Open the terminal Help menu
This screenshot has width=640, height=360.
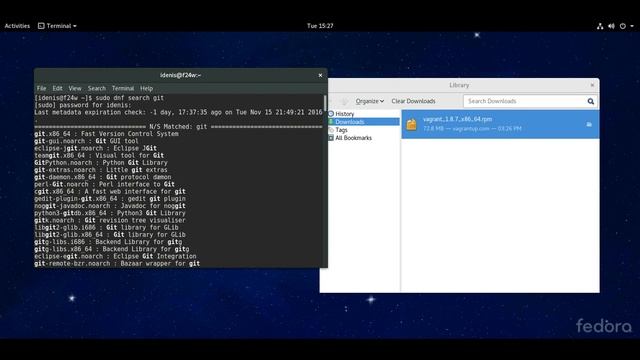147,88
